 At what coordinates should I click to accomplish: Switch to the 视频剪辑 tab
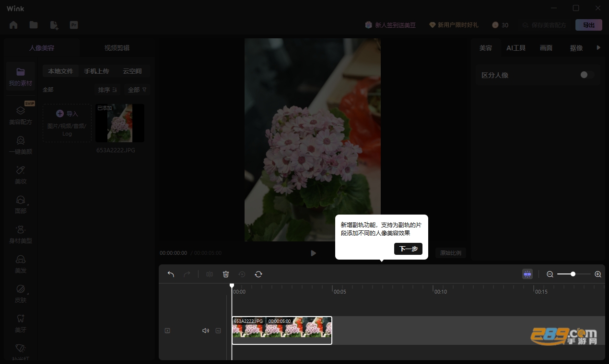(117, 48)
